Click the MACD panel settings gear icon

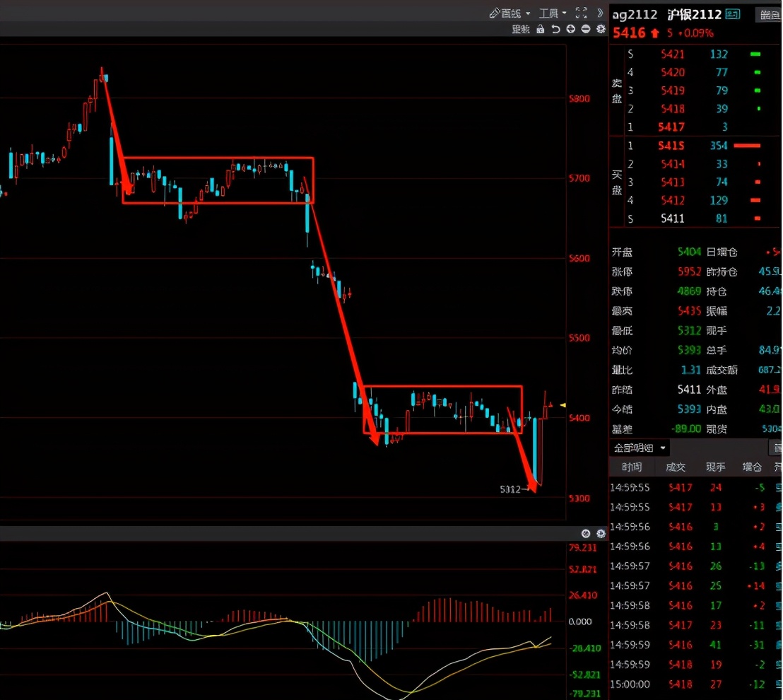point(601,534)
